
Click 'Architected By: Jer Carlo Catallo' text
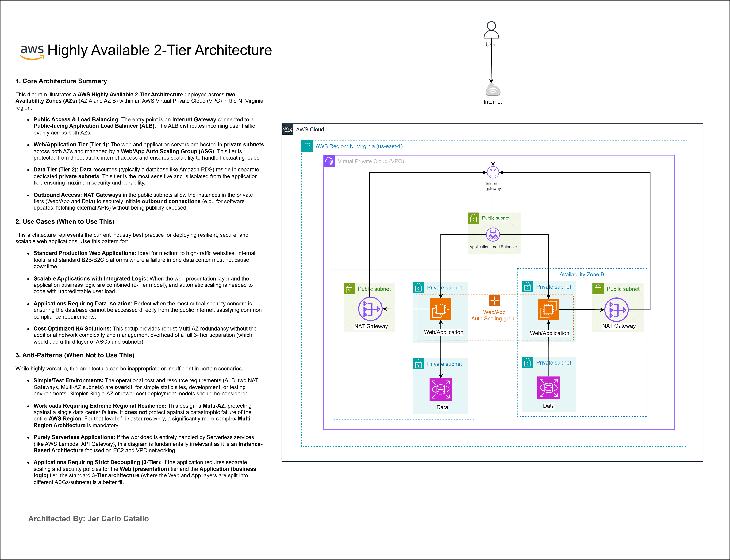(x=88, y=518)
